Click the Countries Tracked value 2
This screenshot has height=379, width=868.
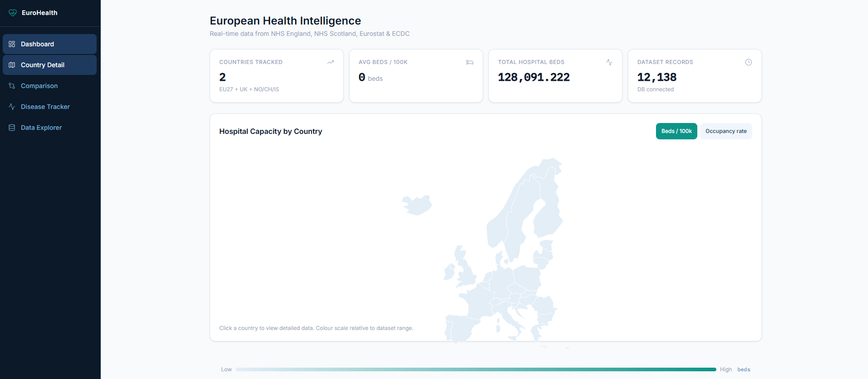point(222,77)
